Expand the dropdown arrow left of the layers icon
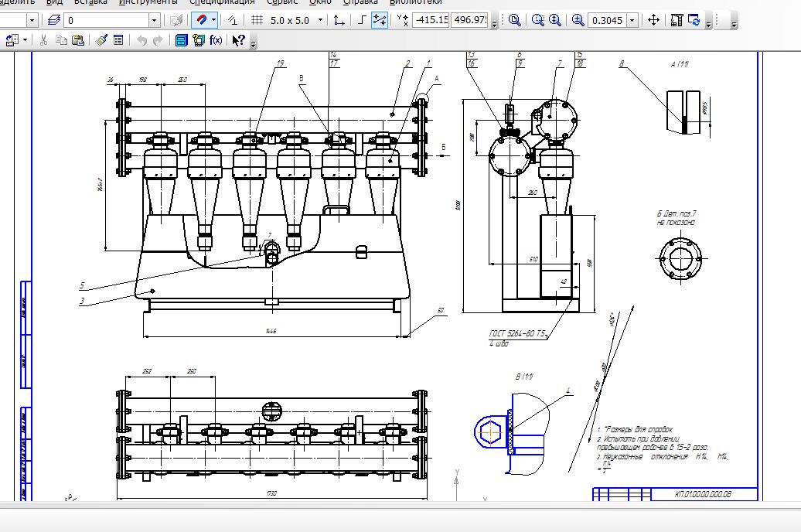This screenshot has height=532, width=801. click(x=32, y=20)
